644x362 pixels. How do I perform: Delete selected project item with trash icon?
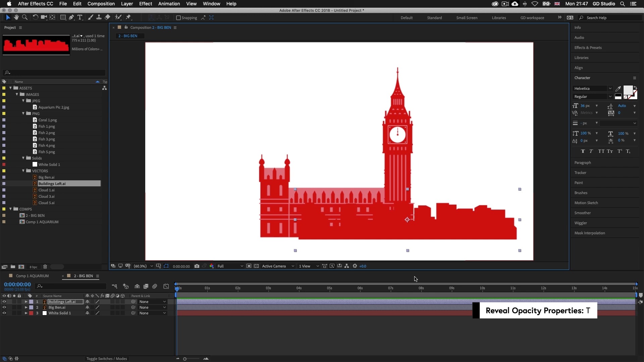[45, 267]
